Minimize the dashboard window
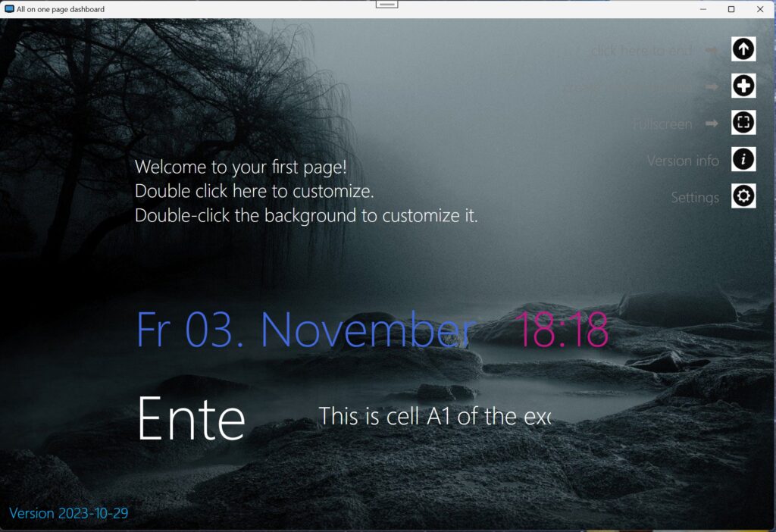 702,9
